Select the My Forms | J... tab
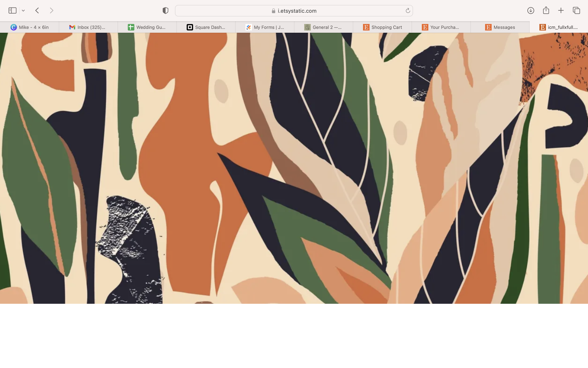This screenshot has height=368, width=588. 265,27
